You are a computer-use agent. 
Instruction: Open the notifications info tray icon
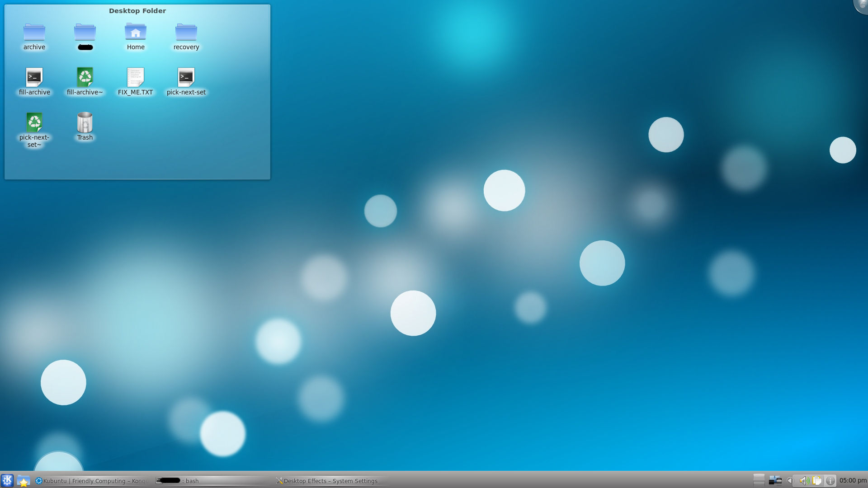tap(830, 481)
